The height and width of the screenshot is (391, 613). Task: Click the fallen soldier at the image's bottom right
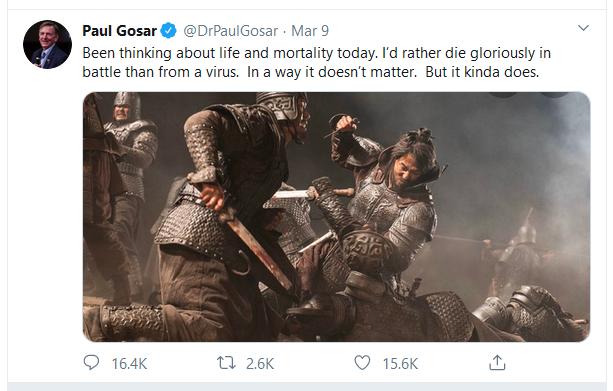[x=532, y=315]
